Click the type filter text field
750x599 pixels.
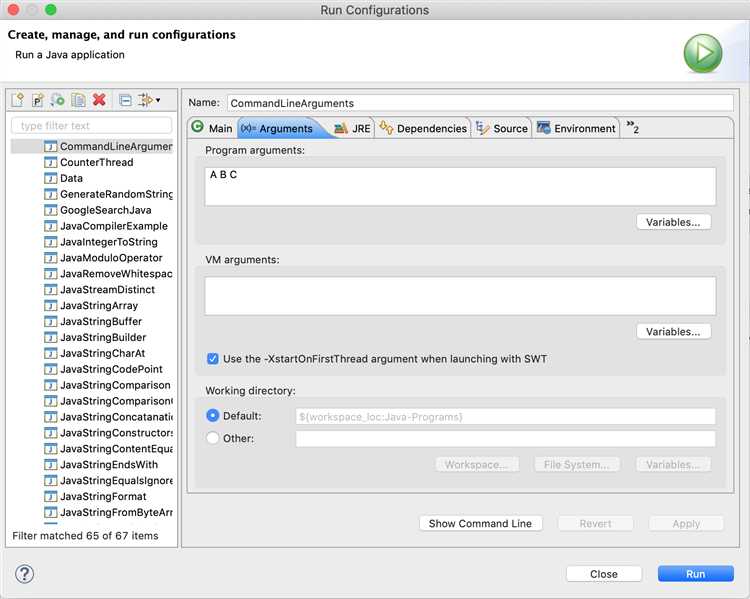pos(91,126)
